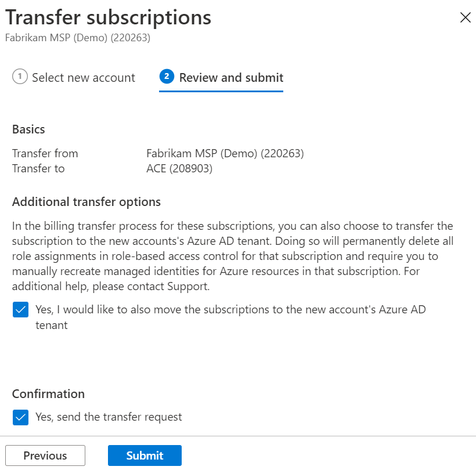Click the Basics section heading
The height and width of the screenshot is (470, 476).
(x=28, y=129)
